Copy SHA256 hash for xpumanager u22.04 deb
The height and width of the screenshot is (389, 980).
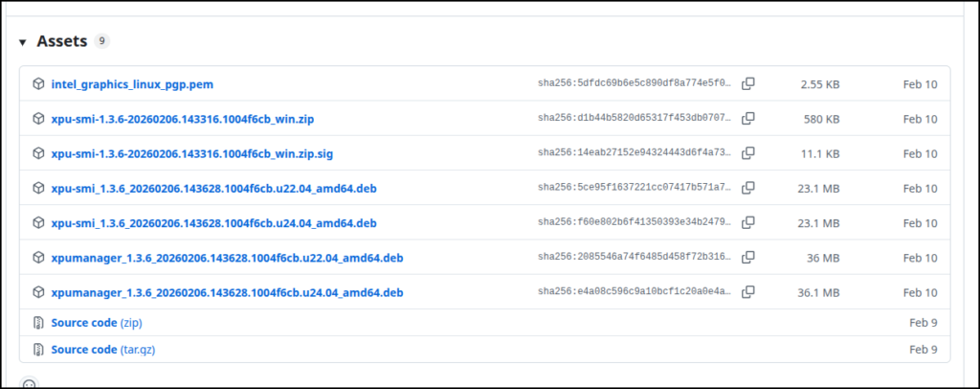pos(748,258)
